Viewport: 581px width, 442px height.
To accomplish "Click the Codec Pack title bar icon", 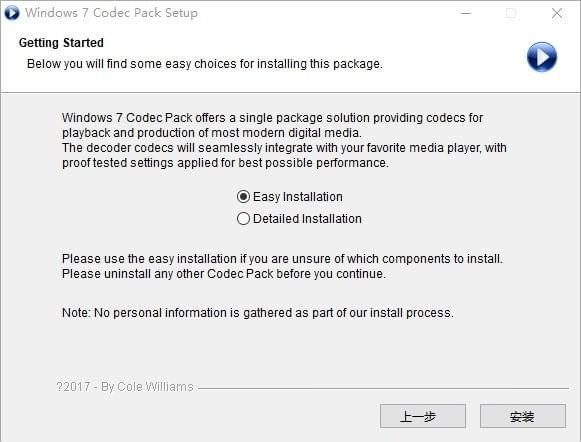I will tap(11, 13).
